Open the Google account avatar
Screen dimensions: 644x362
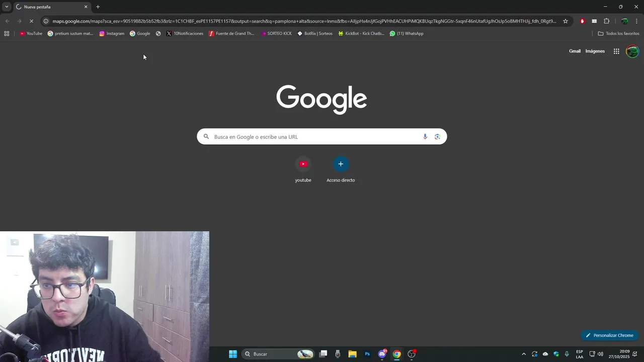coord(632,51)
